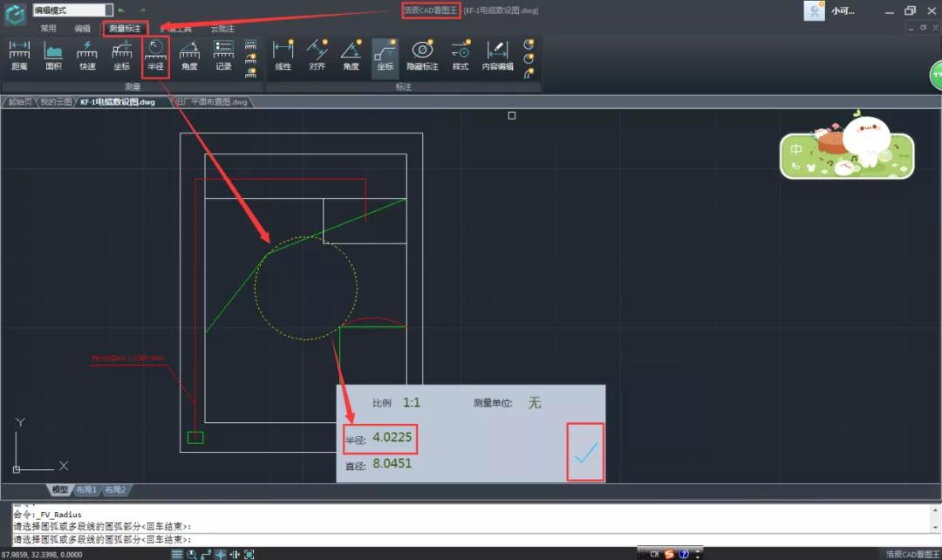Open the 内容编辑 content editing tool

[x=497, y=54]
